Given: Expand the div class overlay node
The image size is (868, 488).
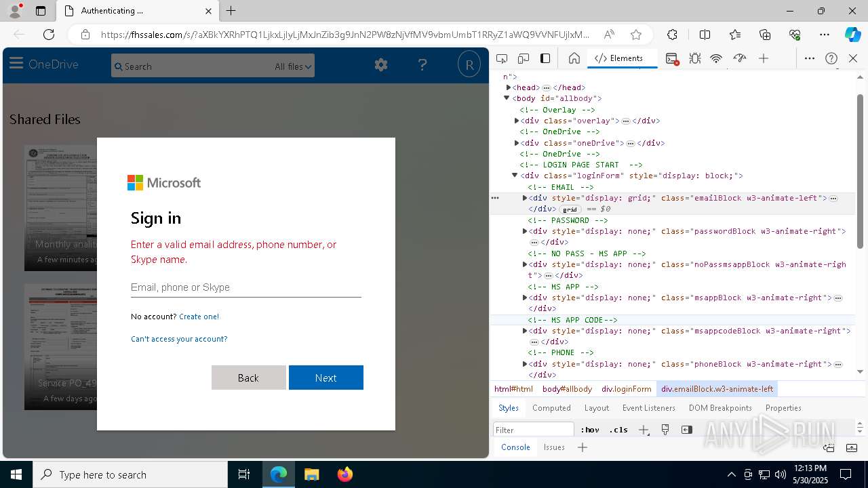Looking at the screenshot, I should click(517, 121).
